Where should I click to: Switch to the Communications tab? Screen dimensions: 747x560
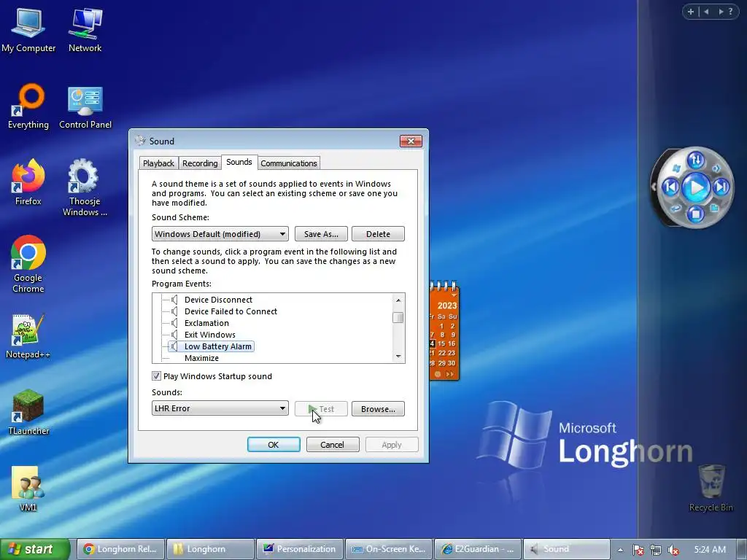tap(289, 163)
